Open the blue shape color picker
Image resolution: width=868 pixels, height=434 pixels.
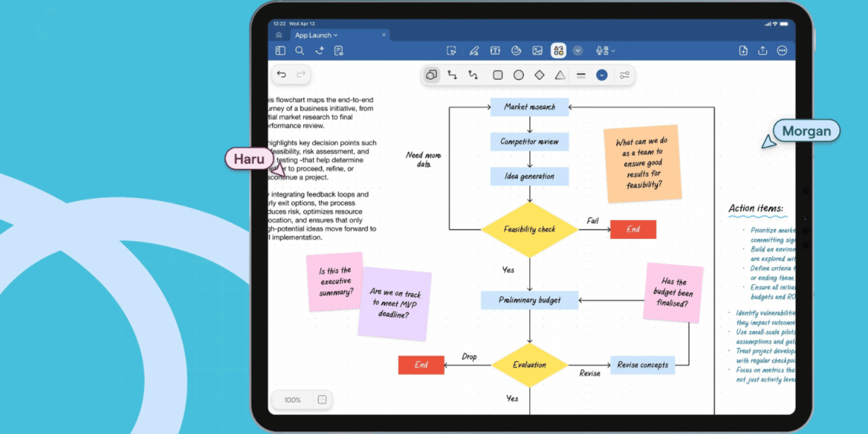coord(602,75)
